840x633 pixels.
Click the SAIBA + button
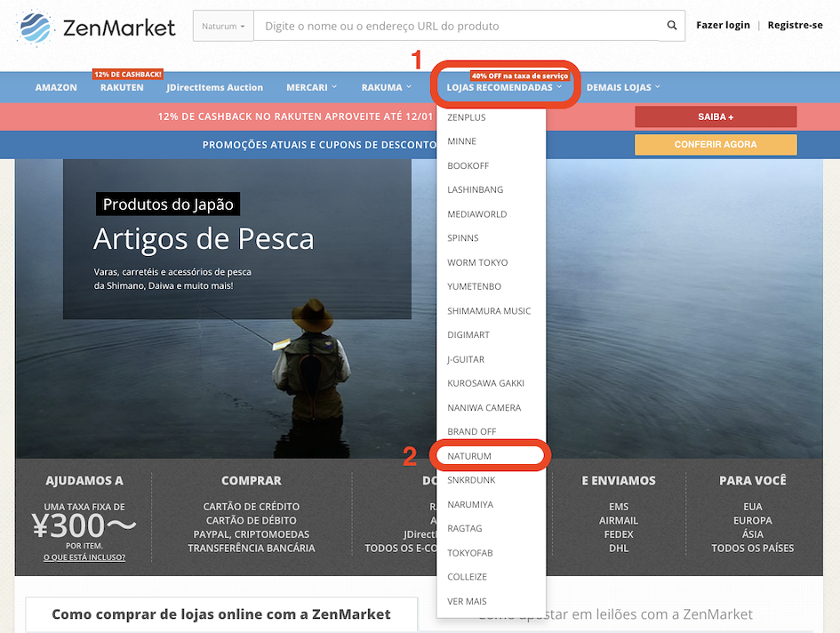point(716,116)
